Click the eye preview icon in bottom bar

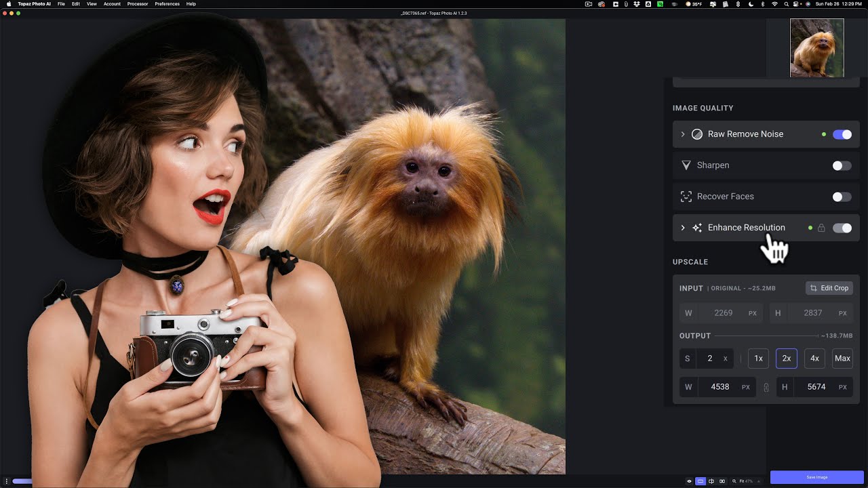(689, 481)
